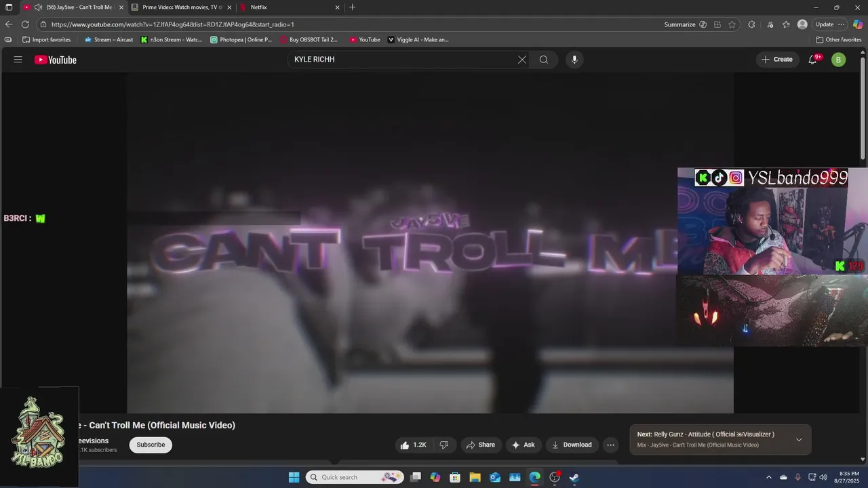
Task: Subscribe to the channel
Action: point(151,445)
